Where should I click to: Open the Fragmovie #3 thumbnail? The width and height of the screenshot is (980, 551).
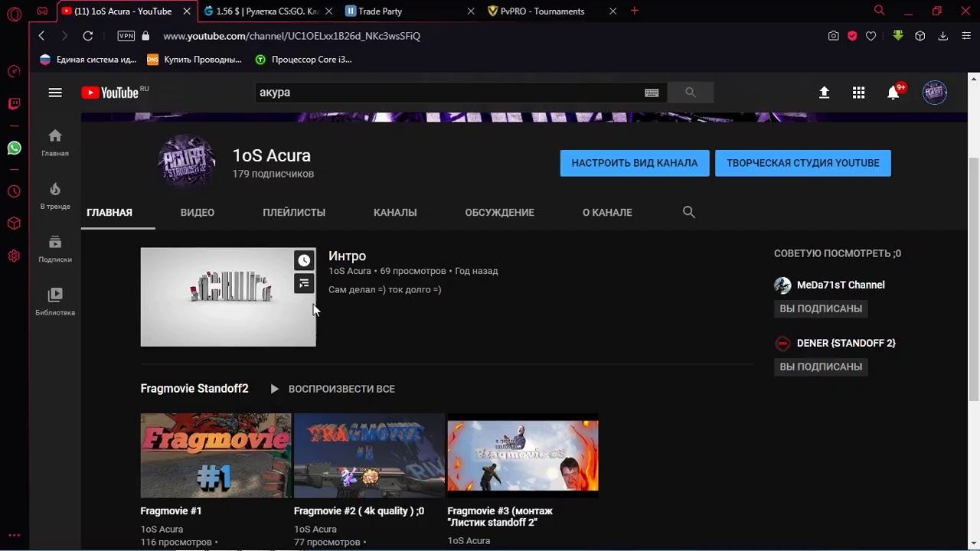coord(523,455)
